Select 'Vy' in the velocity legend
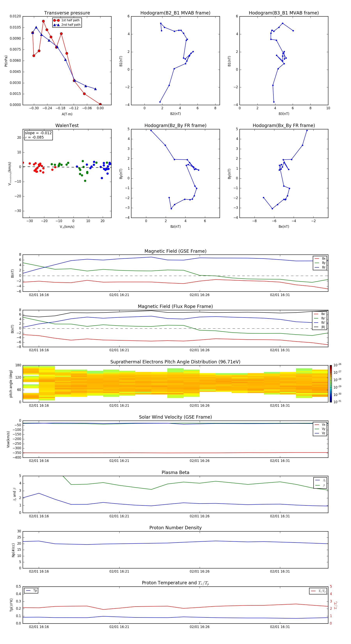351x644 pixels. tap(320, 429)
